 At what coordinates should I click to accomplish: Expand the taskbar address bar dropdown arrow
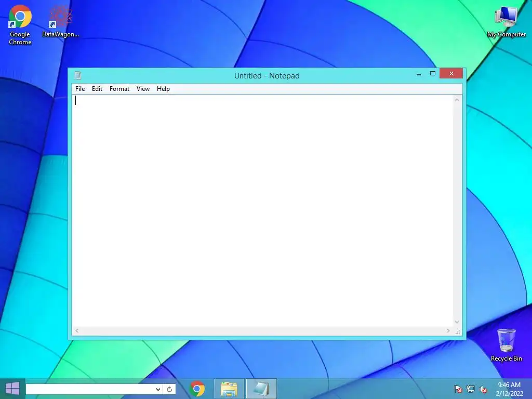158,389
